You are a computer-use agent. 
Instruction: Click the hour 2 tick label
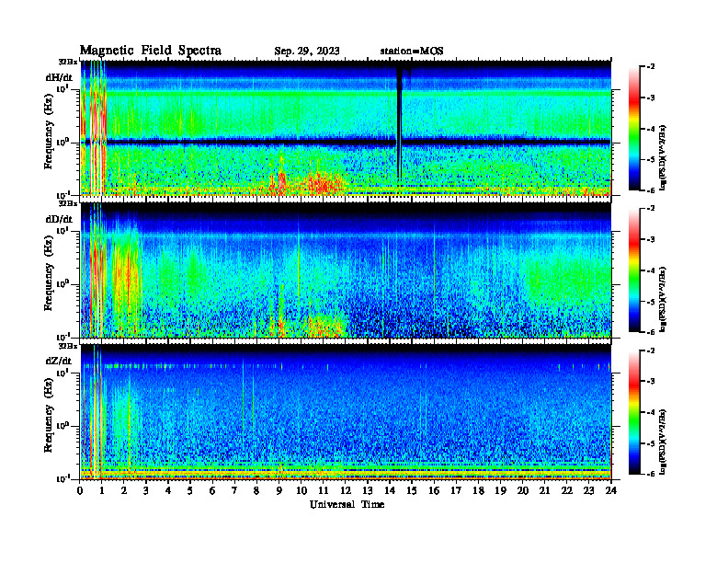click(x=124, y=490)
